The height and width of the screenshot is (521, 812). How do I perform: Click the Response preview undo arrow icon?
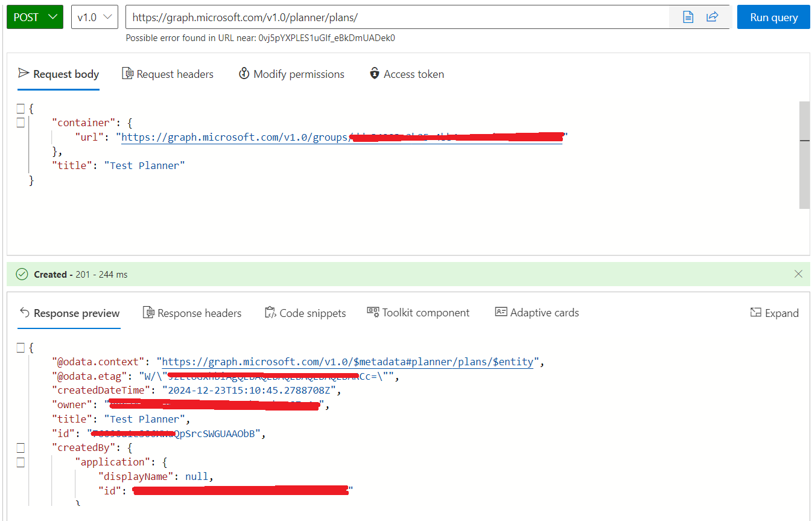click(x=24, y=312)
